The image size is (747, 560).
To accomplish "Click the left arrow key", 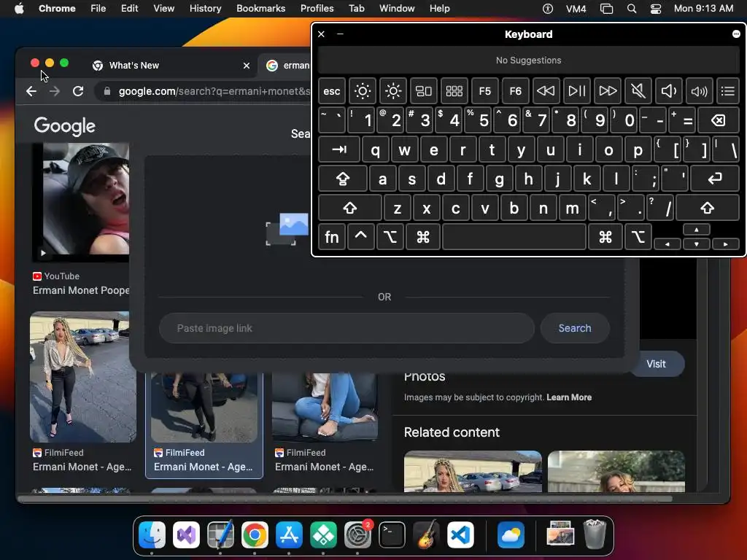I will coord(667,244).
